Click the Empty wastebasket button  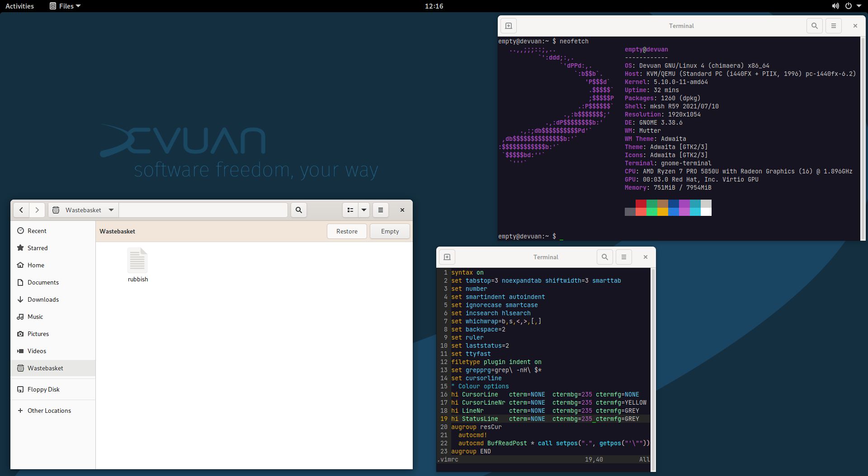click(x=390, y=231)
